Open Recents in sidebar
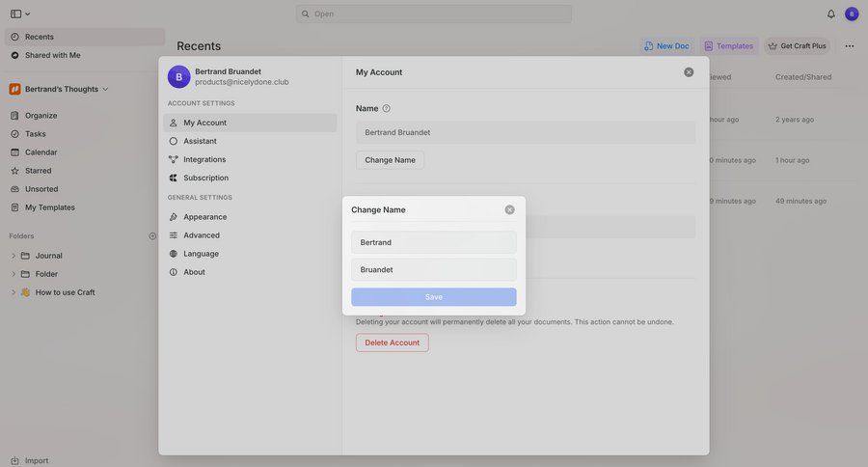The width and height of the screenshot is (868, 467). [85, 37]
